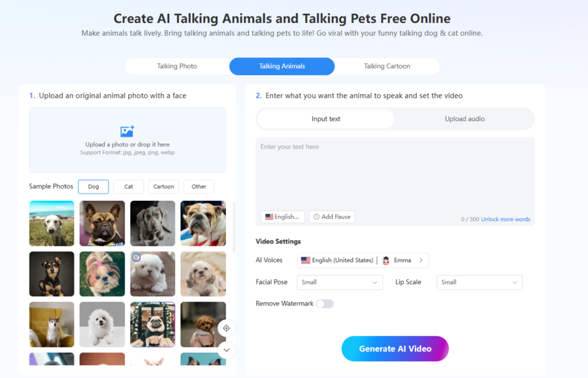Switch to the Upload audio tab
The width and height of the screenshot is (588, 378).
tap(465, 119)
